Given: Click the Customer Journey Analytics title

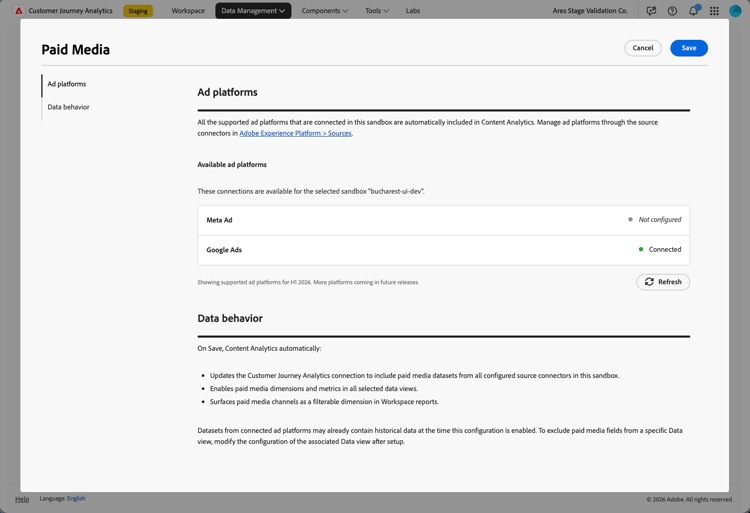Looking at the screenshot, I should (70, 11).
